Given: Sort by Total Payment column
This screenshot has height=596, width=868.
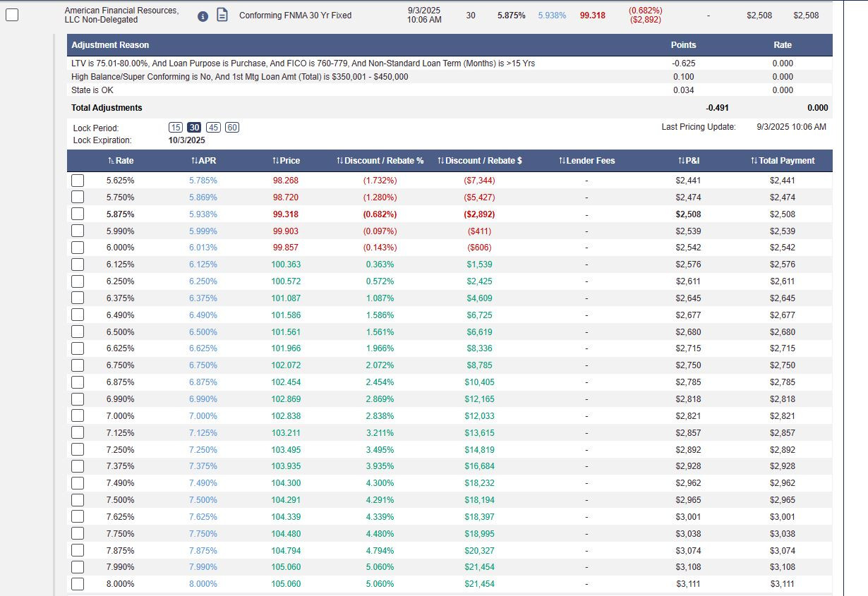Looking at the screenshot, I should point(783,161).
